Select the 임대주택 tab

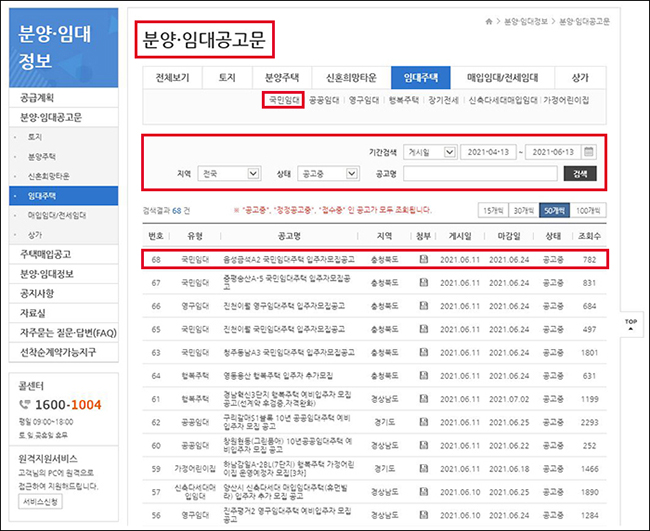pos(421,78)
